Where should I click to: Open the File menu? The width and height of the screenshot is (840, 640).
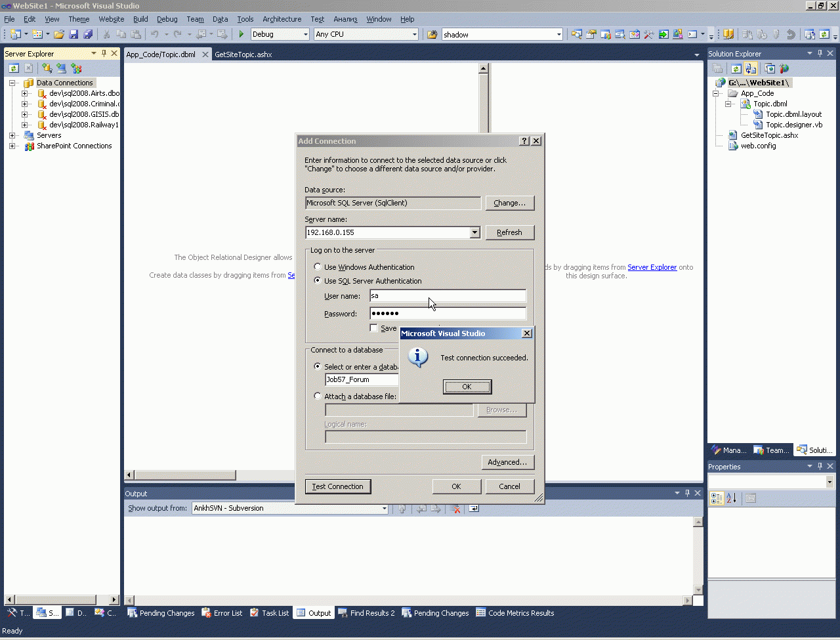pyautogui.click(x=9, y=19)
